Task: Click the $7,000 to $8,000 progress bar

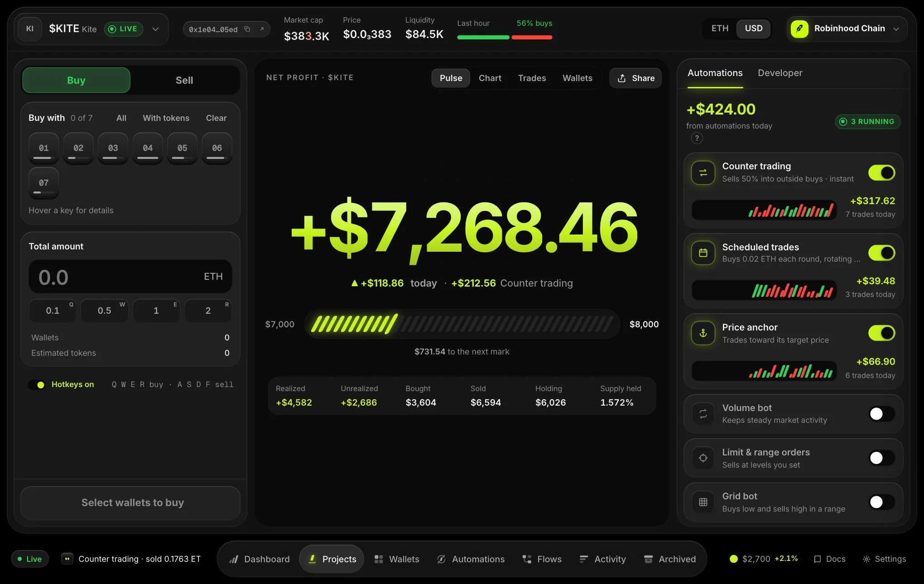Action: [x=462, y=324]
